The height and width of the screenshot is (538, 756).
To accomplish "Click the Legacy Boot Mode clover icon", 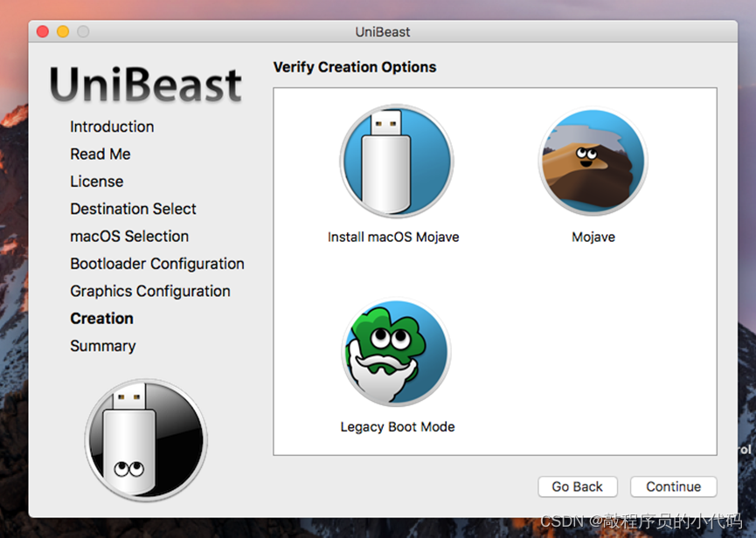I will click(396, 352).
